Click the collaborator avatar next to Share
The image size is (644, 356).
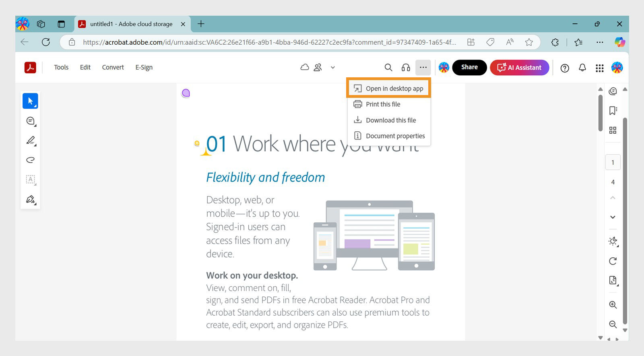point(444,68)
